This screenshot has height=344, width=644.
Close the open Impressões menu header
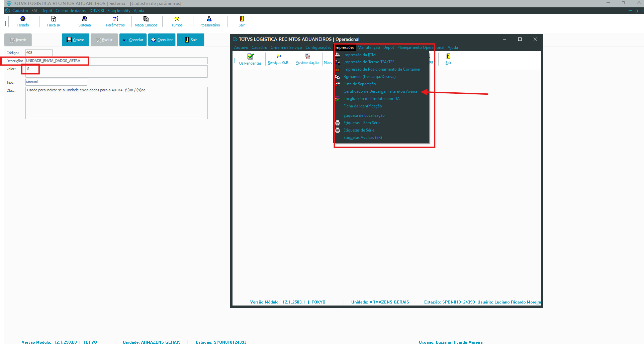click(345, 48)
